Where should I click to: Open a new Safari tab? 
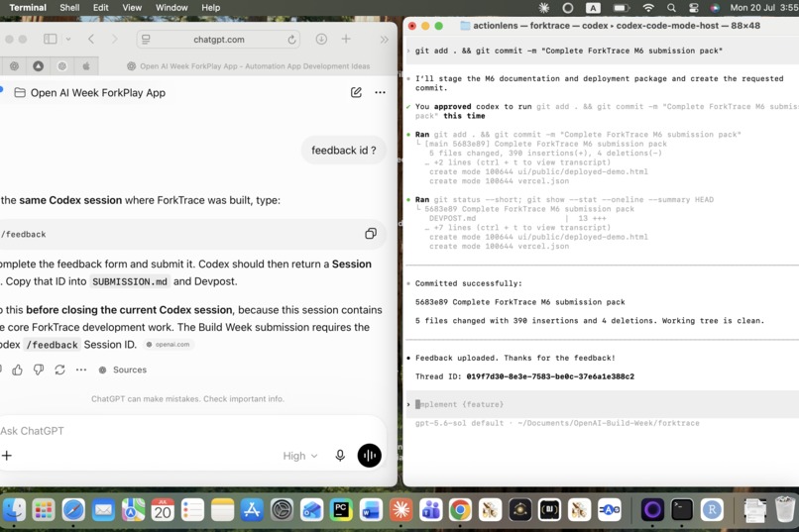click(346, 39)
